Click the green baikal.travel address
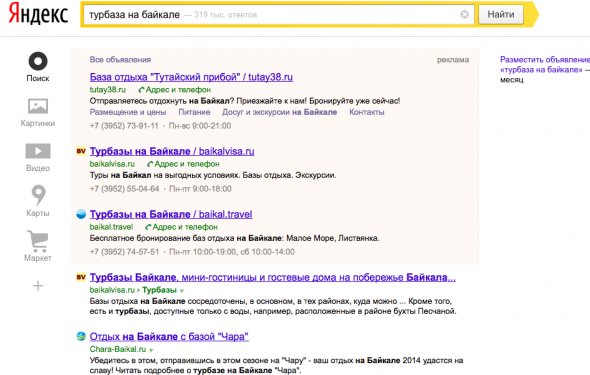This screenshot has width=590, height=375. 111,227
